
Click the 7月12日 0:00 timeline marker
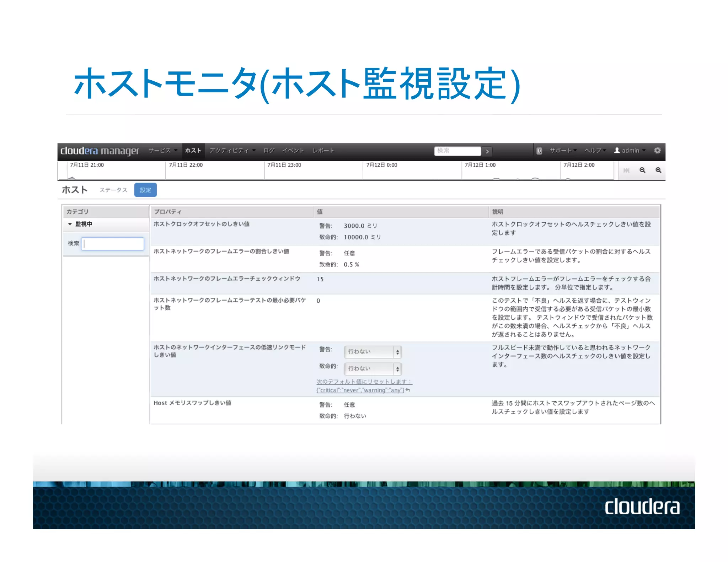pyautogui.click(x=382, y=165)
